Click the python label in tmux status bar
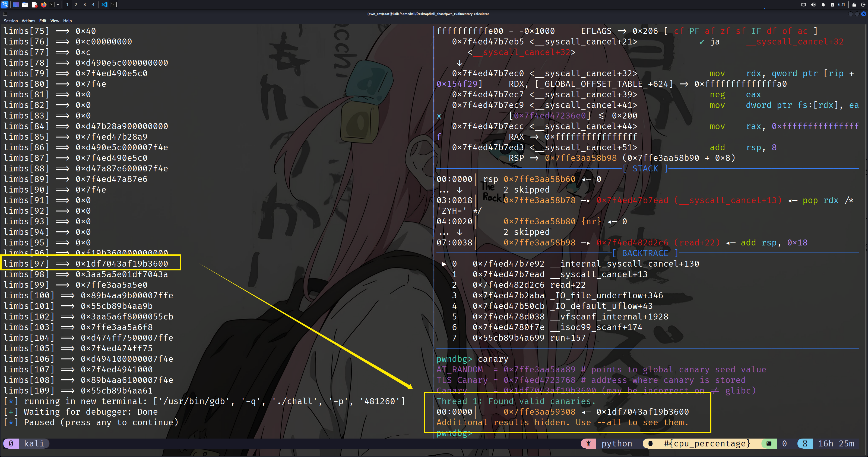The height and width of the screenshot is (457, 868). (617, 443)
